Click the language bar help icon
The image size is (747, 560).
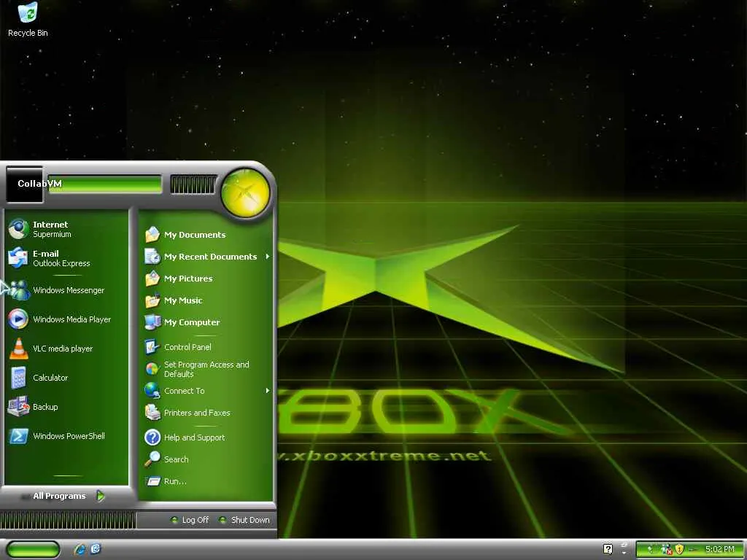click(x=608, y=548)
